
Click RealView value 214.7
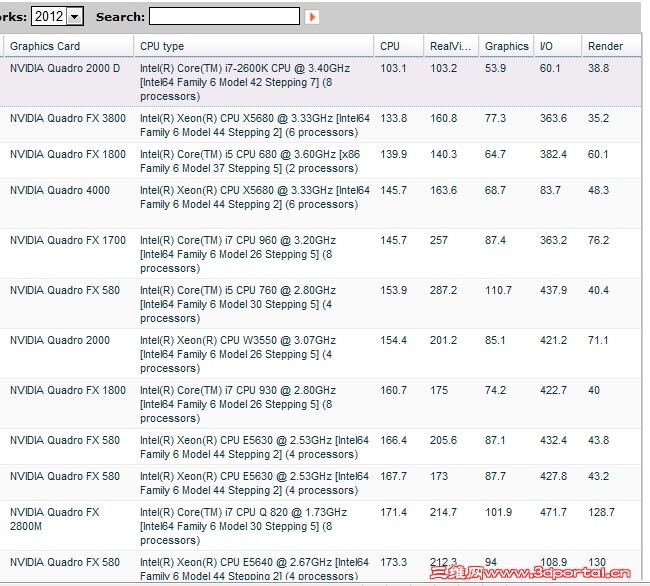[x=443, y=512]
